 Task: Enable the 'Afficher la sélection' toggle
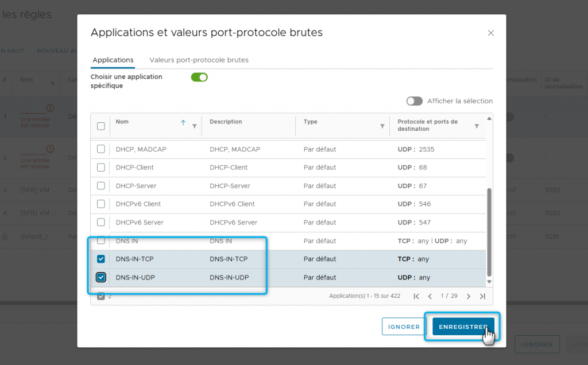(415, 101)
